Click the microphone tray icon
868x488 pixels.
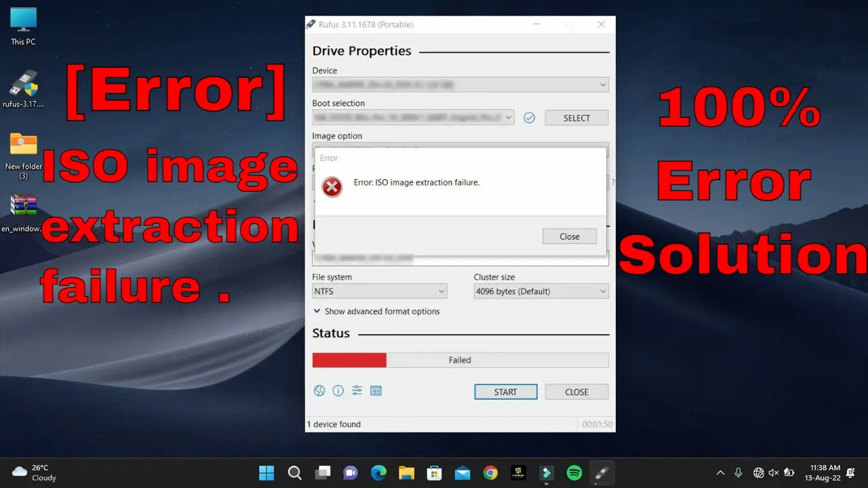[738, 472]
